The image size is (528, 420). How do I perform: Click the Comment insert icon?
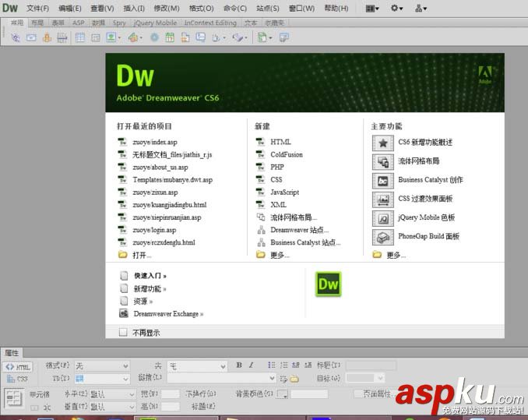[201, 37]
